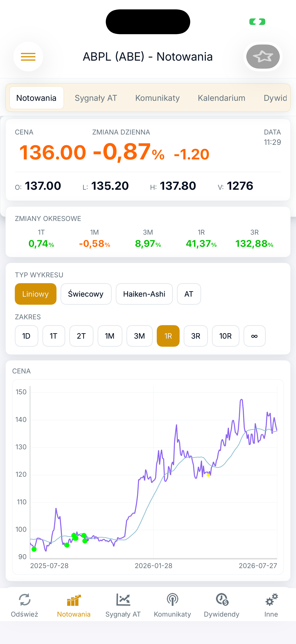Select the 10R range button

[226, 336]
